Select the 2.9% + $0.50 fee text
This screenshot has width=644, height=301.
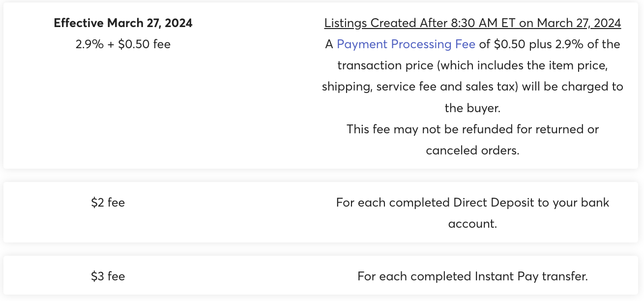(123, 44)
